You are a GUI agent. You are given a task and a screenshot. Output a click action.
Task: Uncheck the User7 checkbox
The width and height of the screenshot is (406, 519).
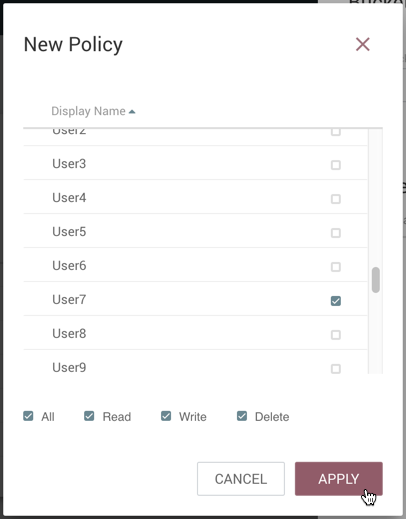click(336, 301)
